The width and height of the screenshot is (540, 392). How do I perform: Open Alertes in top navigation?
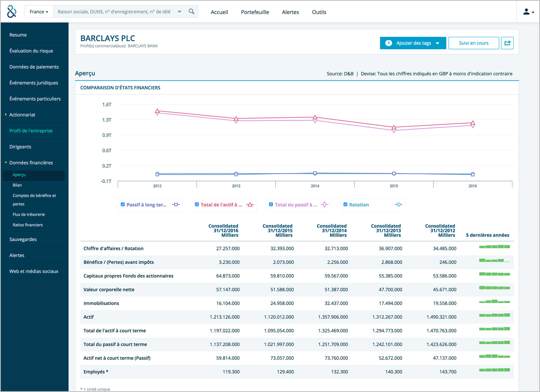[291, 12]
